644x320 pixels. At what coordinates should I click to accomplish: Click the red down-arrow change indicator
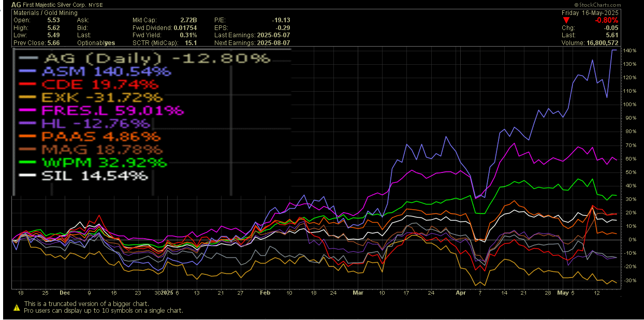click(566, 20)
